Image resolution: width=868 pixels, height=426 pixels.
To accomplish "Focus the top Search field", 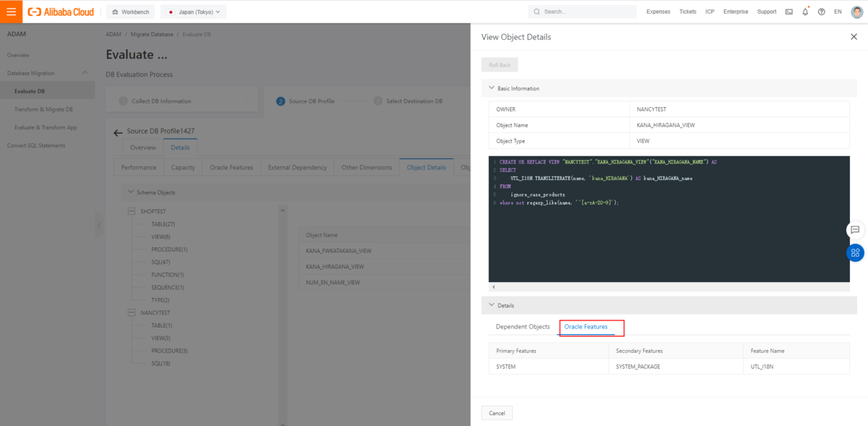I will point(582,12).
